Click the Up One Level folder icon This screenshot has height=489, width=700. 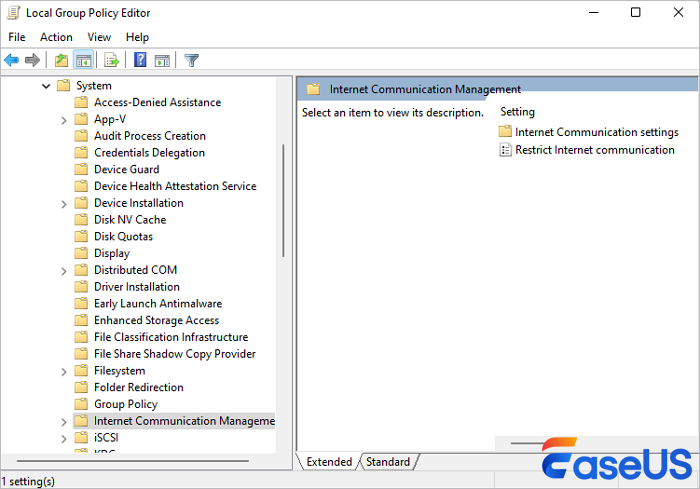[x=62, y=60]
